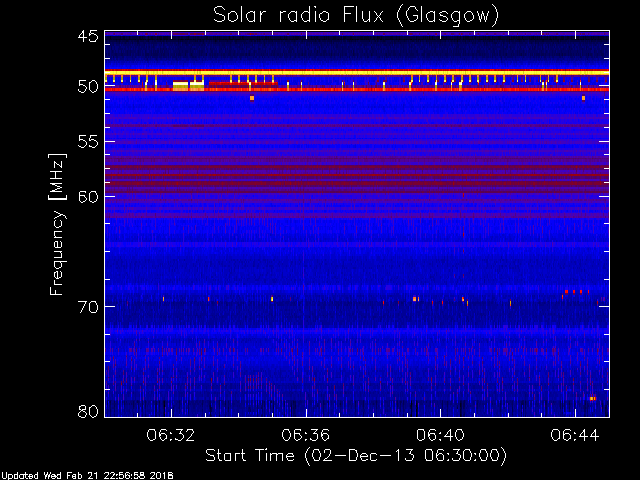Click the '70' frequency tick label
Viewport: 640px width, 480px height.
click(x=88, y=307)
